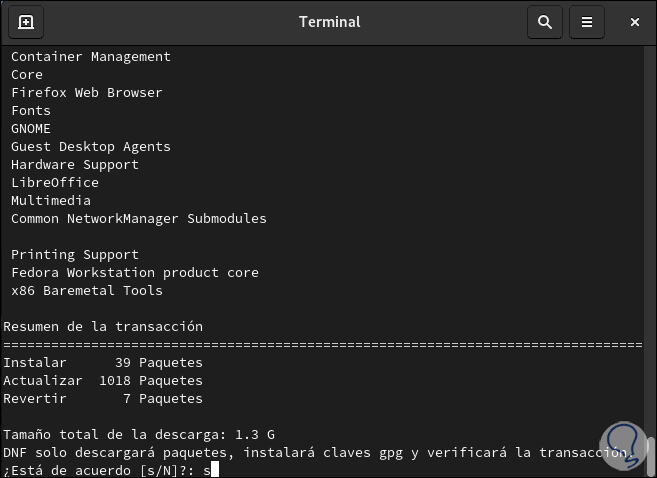657x478 pixels.
Task: Click the Tamaño total de la descarga line
Action: tap(137, 435)
